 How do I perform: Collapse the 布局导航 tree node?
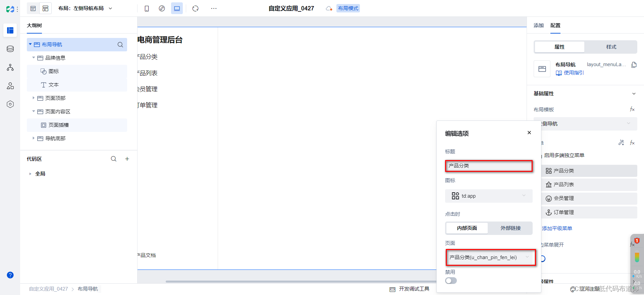pos(30,44)
